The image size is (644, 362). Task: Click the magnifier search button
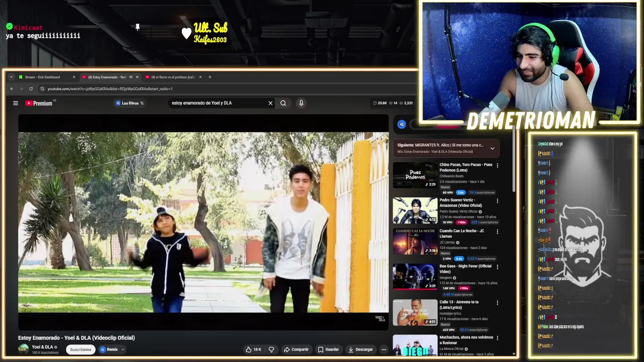click(283, 103)
